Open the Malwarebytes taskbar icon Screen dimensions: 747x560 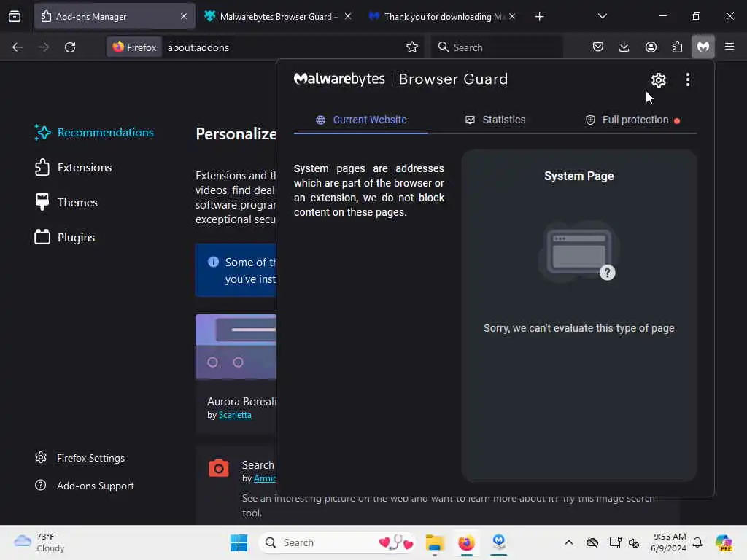[498, 542]
